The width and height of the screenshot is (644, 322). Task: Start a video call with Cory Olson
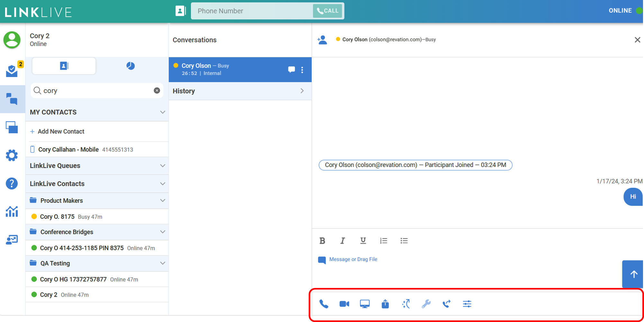(344, 304)
